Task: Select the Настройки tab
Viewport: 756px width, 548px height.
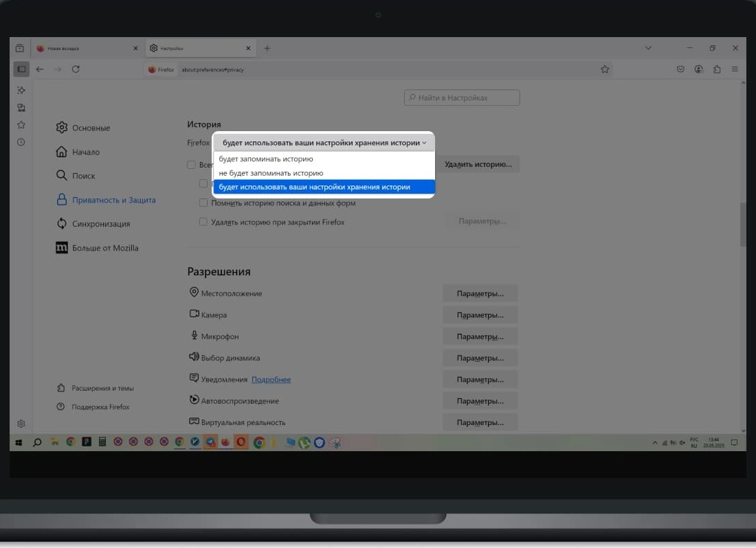Action: coord(201,48)
